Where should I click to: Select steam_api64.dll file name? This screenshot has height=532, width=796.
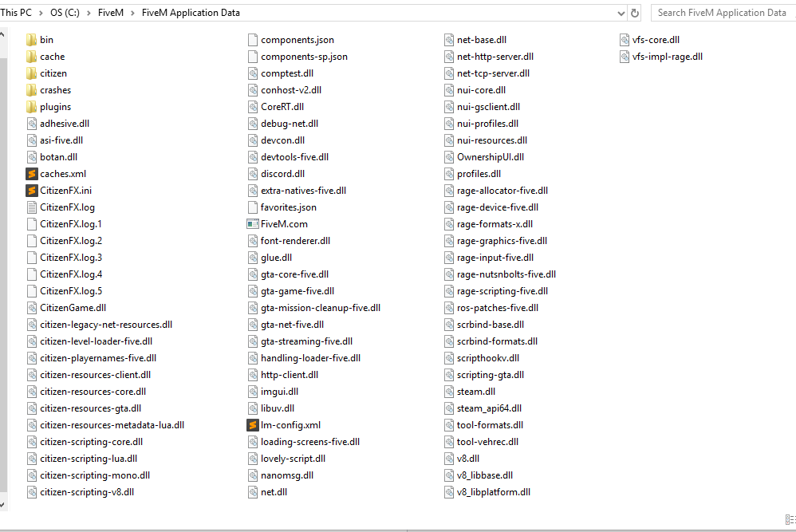click(490, 408)
